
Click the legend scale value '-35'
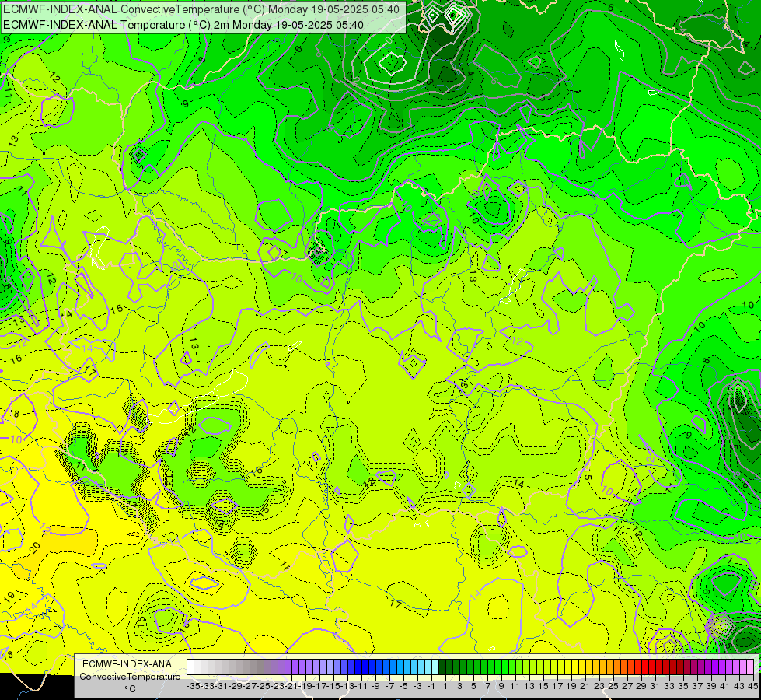click(x=194, y=686)
